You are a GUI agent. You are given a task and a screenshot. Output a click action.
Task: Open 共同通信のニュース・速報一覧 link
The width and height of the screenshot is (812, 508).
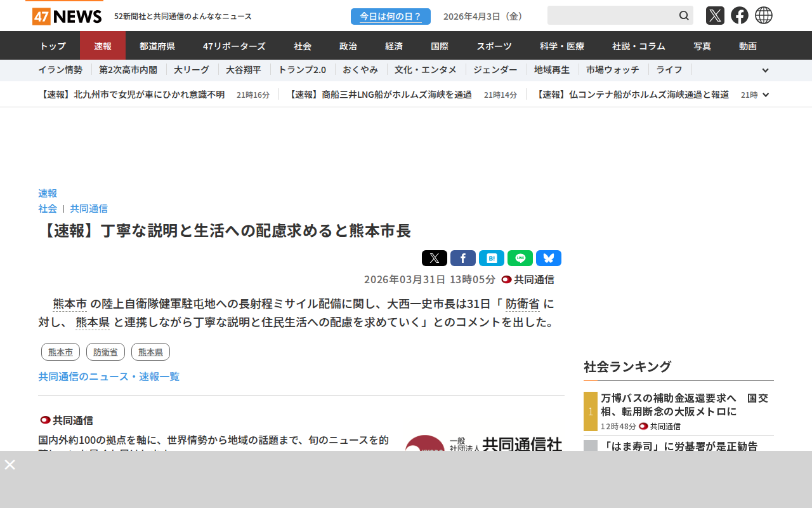(x=109, y=377)
